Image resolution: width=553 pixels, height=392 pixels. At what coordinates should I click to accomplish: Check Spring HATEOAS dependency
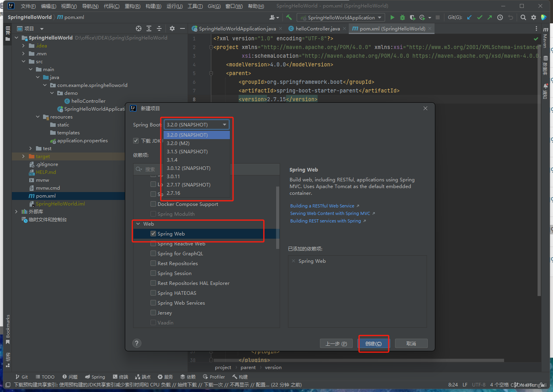153,293
